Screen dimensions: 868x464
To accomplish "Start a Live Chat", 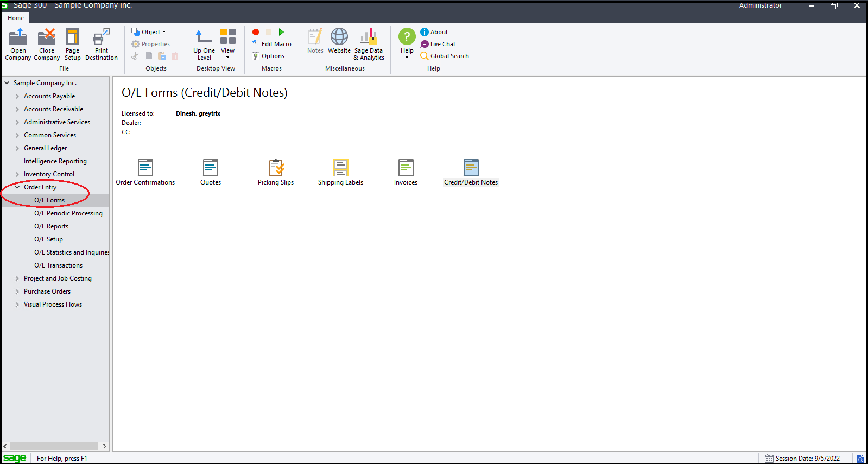I will tap(438, 44).
